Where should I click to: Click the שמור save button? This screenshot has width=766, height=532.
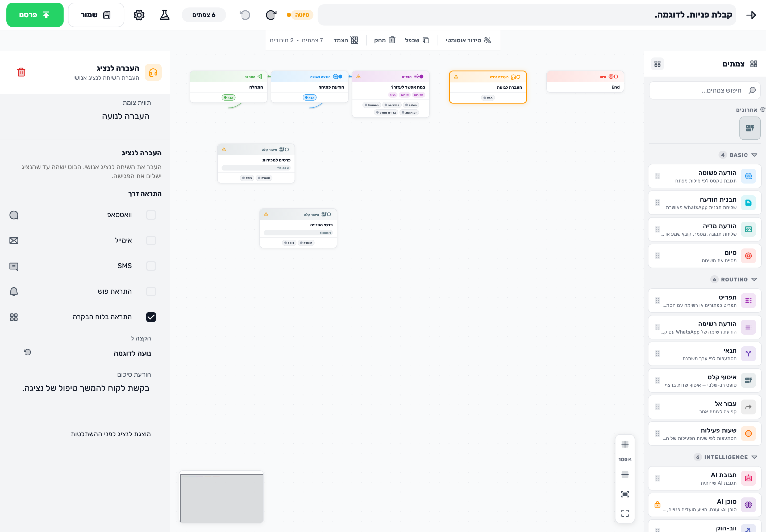[96, 15]
